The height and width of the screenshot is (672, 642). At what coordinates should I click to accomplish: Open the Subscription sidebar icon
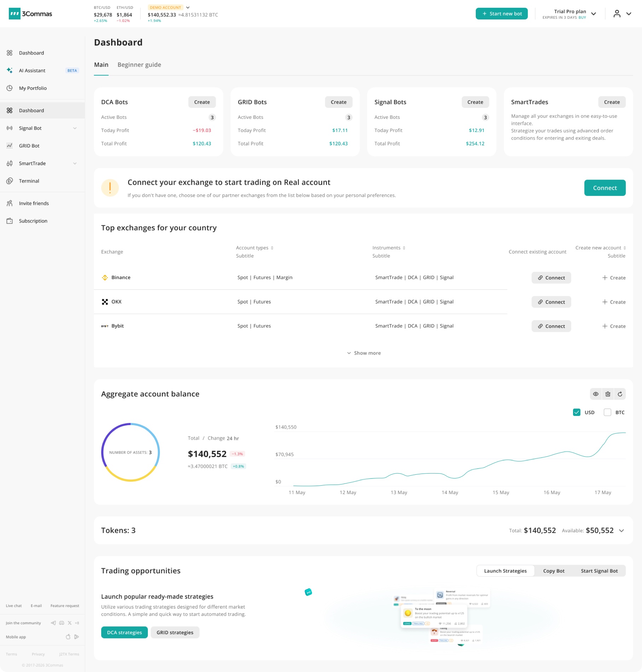pos(10,221)
